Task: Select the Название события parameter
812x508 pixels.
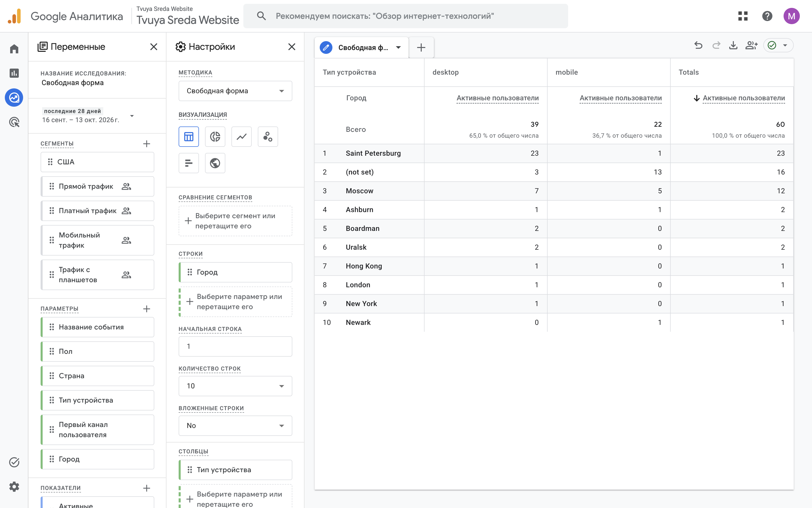Action: click(x=97, y=327)
